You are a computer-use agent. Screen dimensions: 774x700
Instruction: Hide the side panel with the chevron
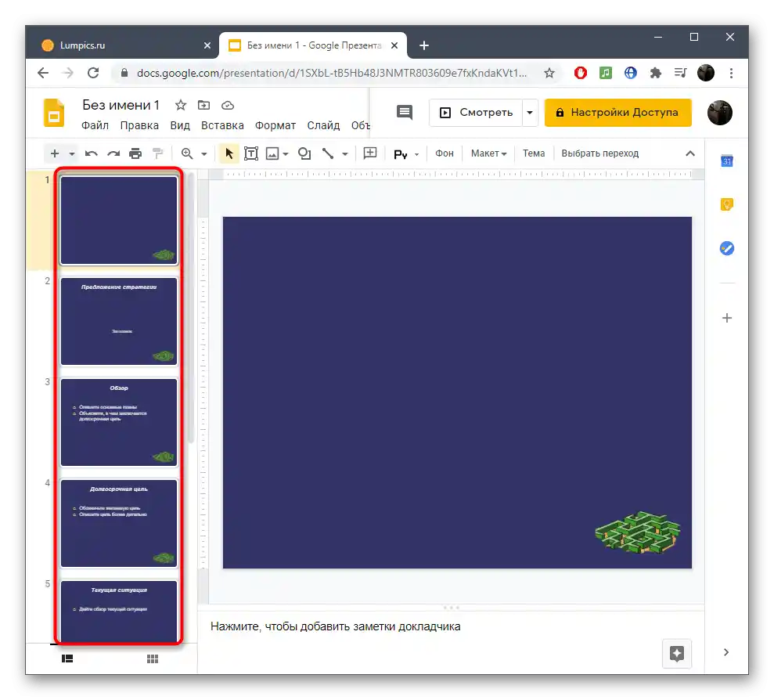[x=726, y=652]
